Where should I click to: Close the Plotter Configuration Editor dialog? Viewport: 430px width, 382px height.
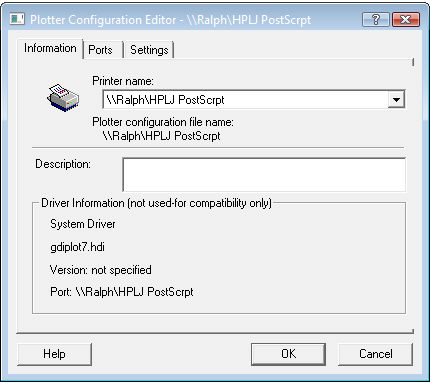[406, 19]
